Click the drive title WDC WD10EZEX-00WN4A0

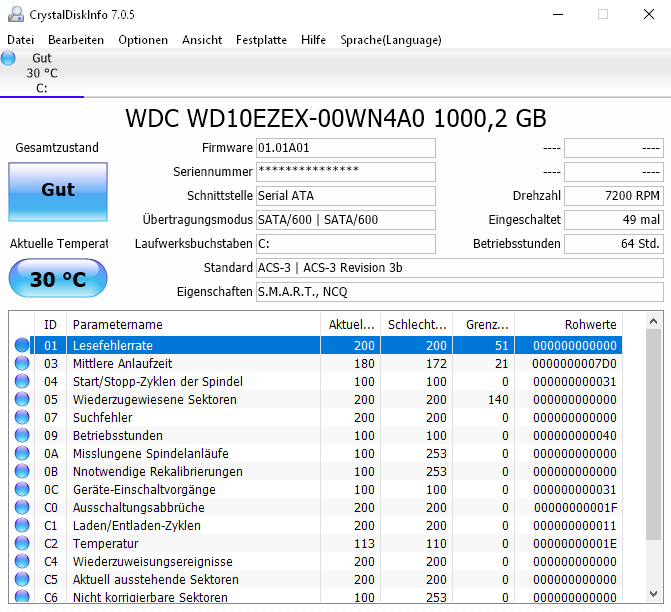[x=275, y=118]
